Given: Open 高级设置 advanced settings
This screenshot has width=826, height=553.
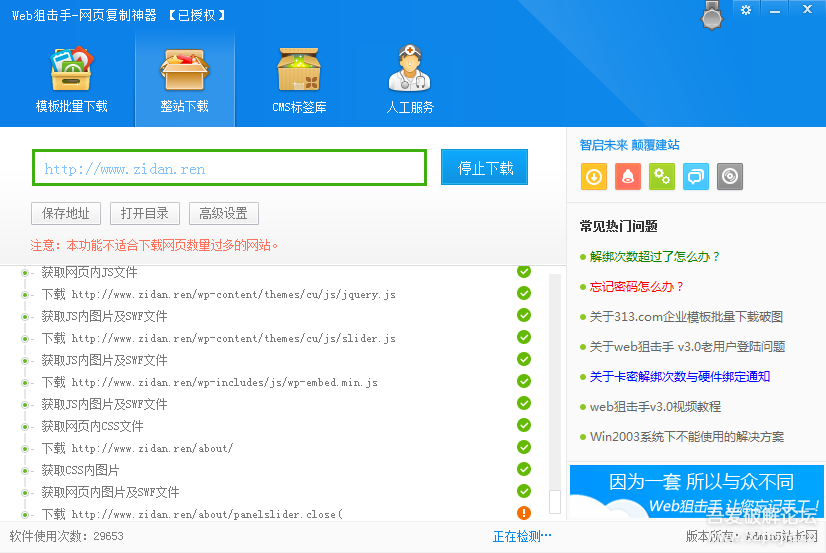Looking at the screenshot, I should point(223,213).
